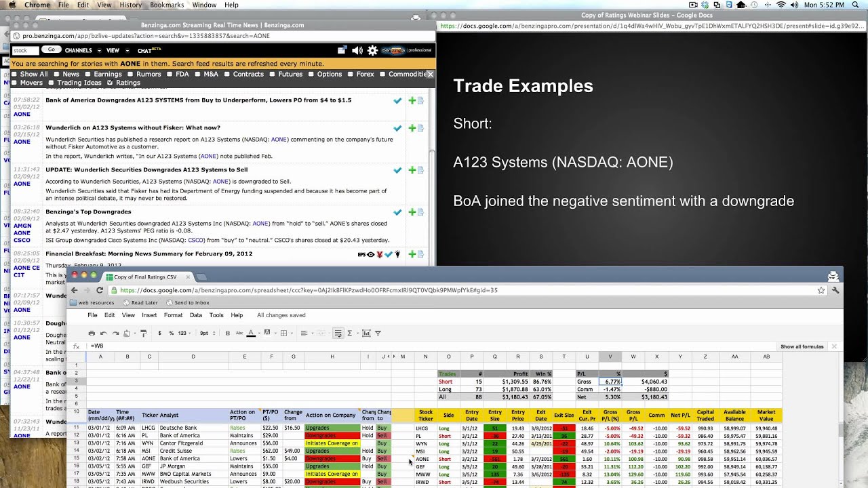Click the eye icon on Financial Breakfast story
Screen dimensions: 868x488
[371, 254]
